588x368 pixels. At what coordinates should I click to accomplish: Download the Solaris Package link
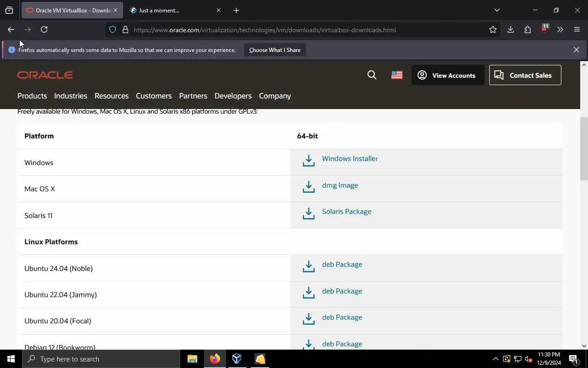(x=347, y=212)
